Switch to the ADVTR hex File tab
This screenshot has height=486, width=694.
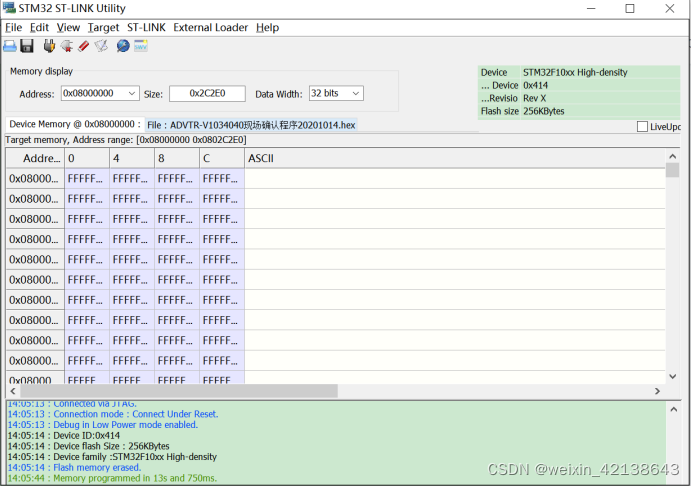tap(251, 125)
